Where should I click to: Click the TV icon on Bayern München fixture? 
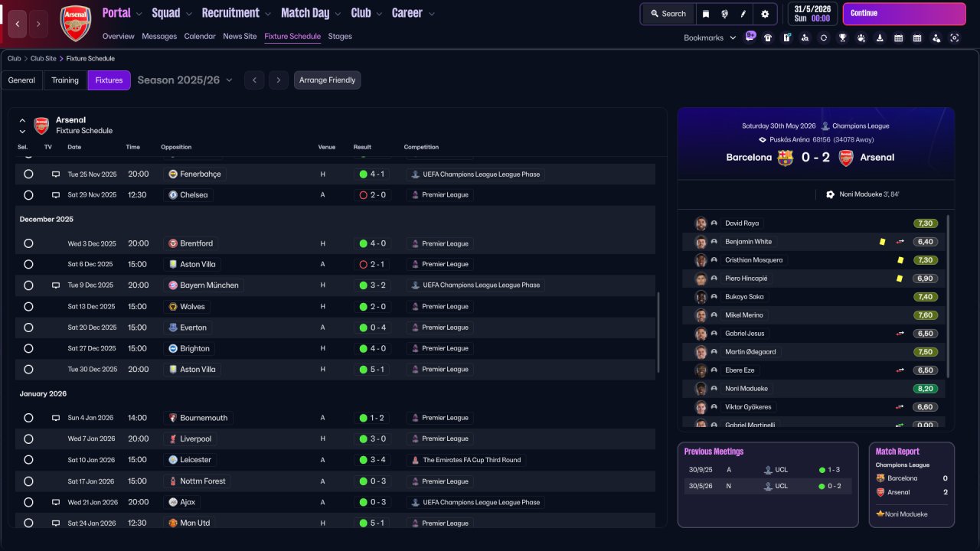point(56,285)
